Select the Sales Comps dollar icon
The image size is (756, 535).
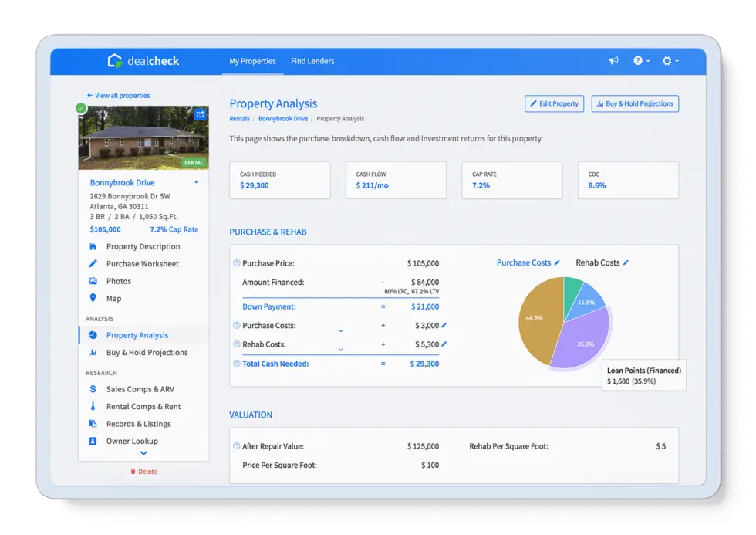coord(93,389)
